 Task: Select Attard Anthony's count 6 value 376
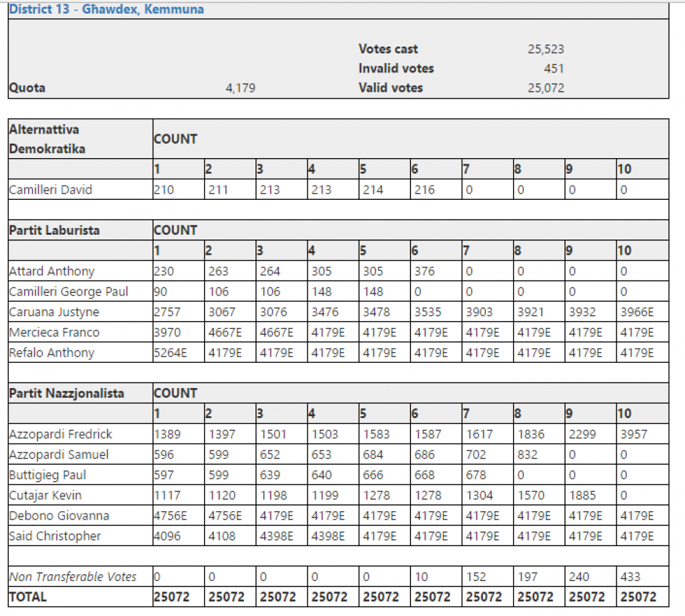424,272
